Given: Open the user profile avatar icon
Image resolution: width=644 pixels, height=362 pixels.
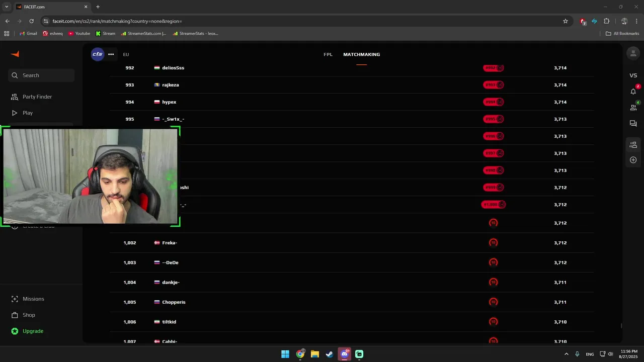Looking at the screenshot, I should [633, 53].
